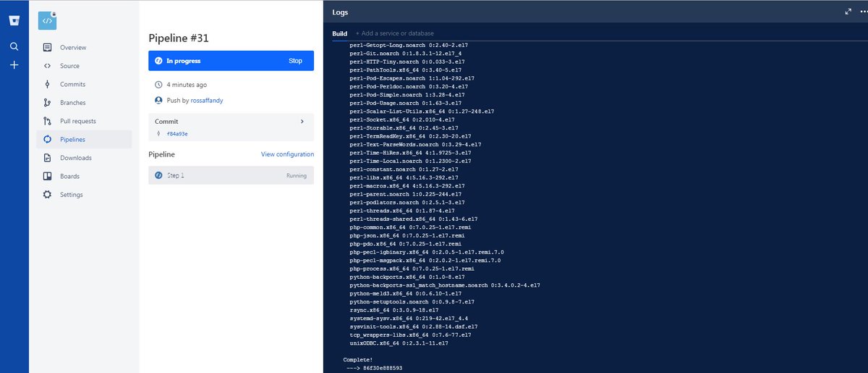Click the clock icon beside 4 minutes ago
Image resolution: width=868 pixels, height=373 pixels.
click(158, 85)
